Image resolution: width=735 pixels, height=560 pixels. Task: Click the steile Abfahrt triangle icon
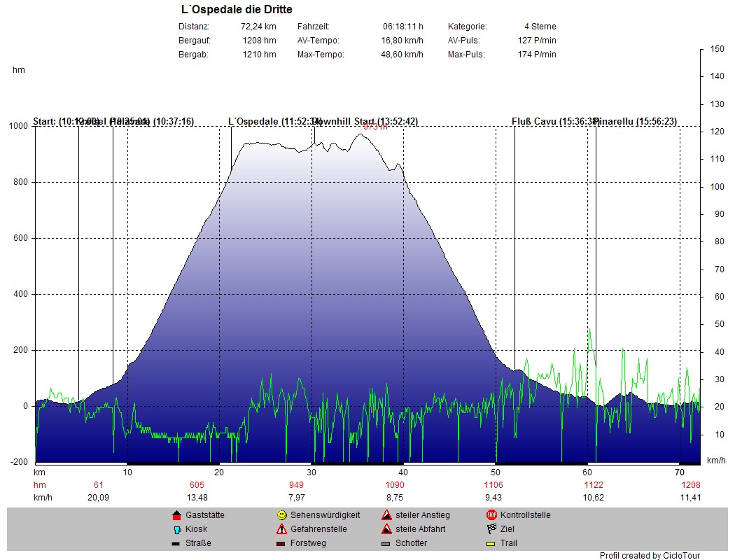coord(386,529)
